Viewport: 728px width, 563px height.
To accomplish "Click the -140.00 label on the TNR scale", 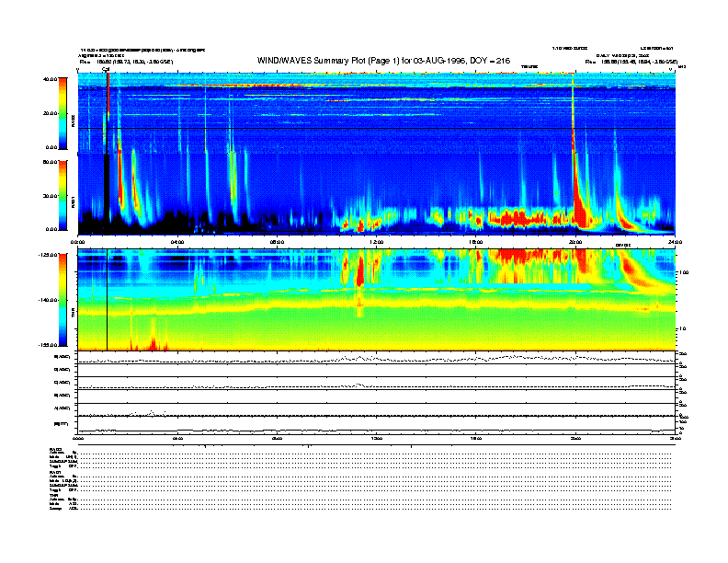I will click(48, 300).
